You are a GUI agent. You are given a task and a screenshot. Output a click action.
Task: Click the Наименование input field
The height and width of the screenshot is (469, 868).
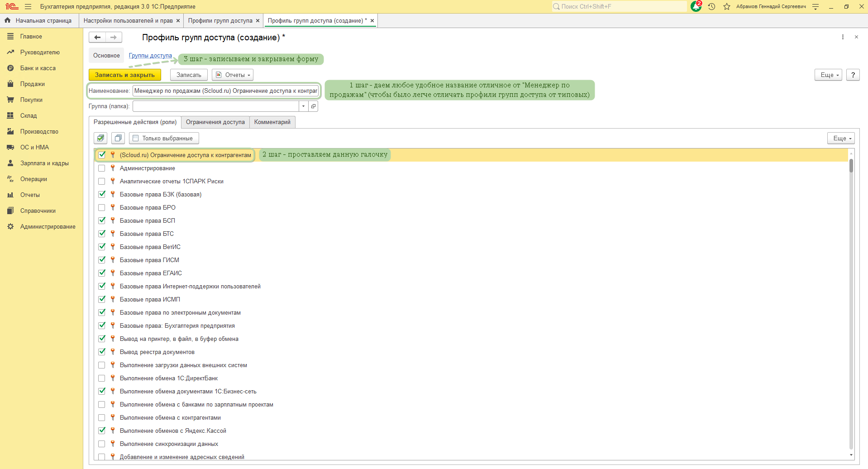coord(226,91)
